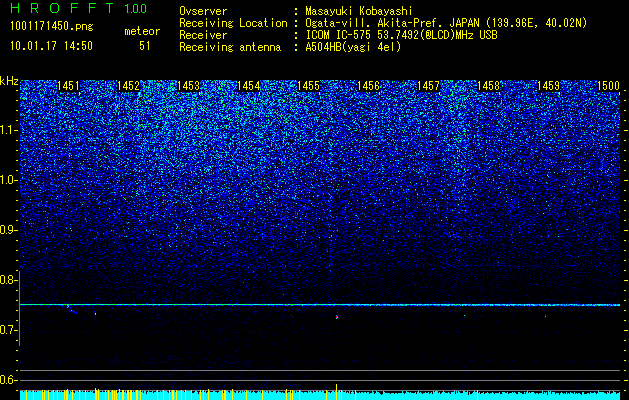
Task: Click the 1457 time marker
Action: (428, 86)
